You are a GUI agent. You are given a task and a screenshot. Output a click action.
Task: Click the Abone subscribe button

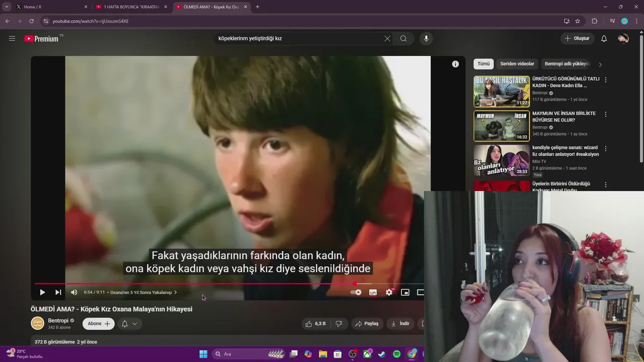[x=99, y=324]
